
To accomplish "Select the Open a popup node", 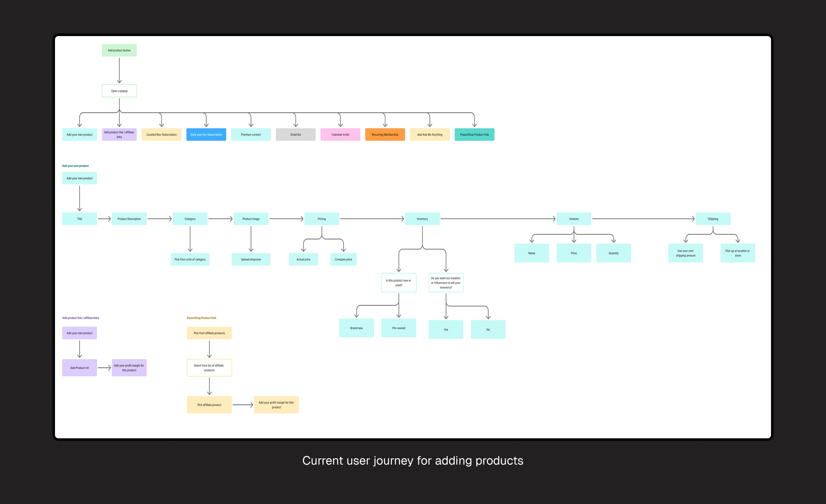I will point(119,91).
